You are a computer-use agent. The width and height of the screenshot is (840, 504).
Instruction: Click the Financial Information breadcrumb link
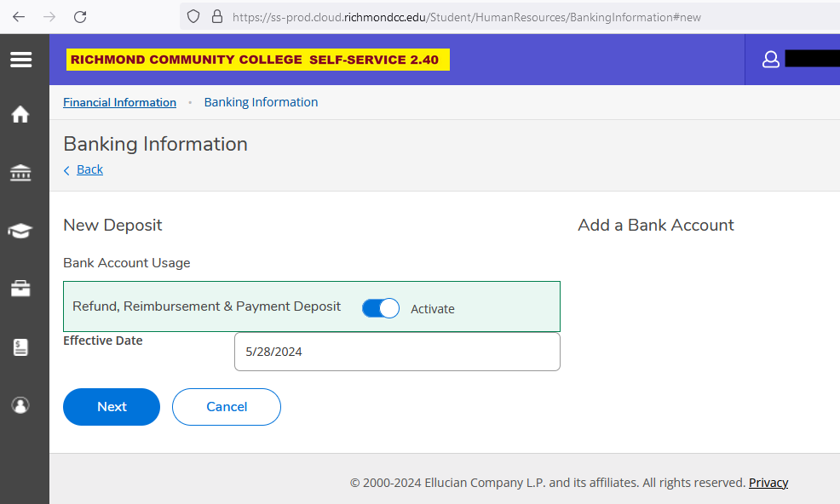point(119,102)
